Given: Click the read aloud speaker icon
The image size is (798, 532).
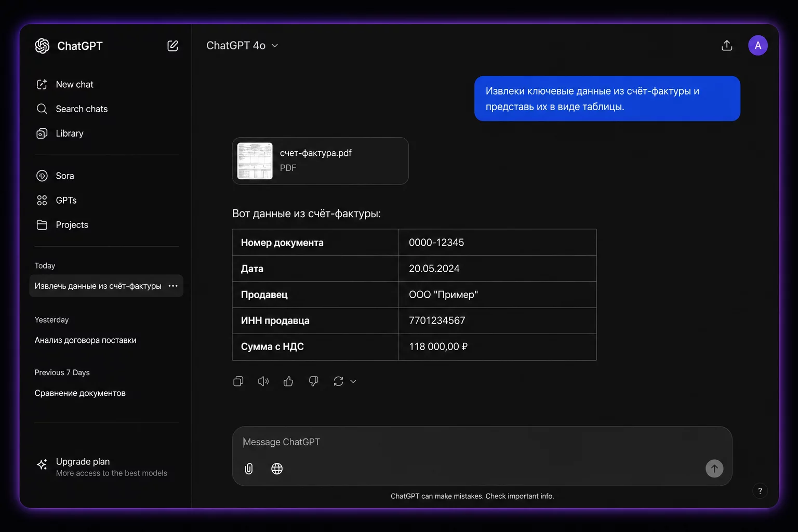Looking at the screenshot, I should (x=263, y=381).
